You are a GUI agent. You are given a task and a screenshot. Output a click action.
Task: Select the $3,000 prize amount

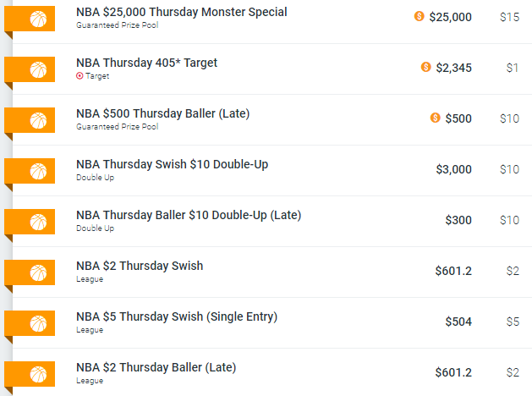[x=453, y=169]
